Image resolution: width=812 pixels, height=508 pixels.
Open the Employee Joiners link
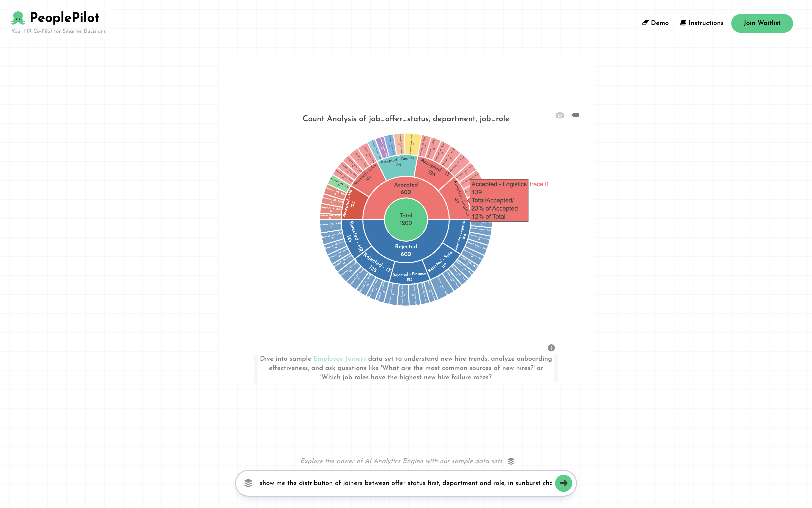pos(339,359)
